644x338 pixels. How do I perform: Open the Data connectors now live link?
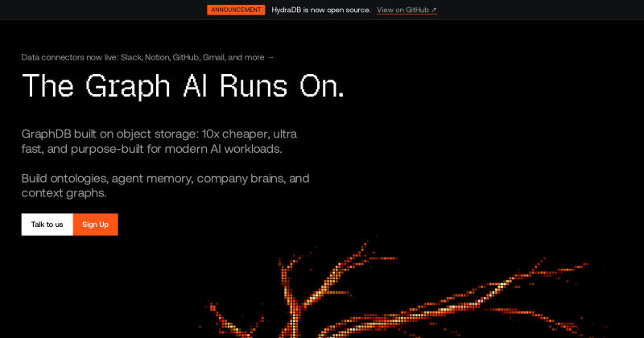[x=147, y=57]
